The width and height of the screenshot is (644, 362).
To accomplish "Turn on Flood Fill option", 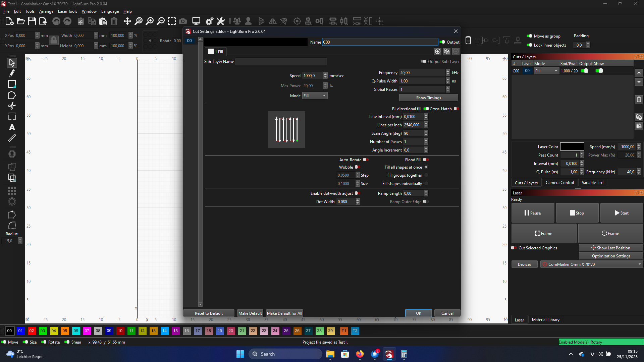I will coord(426,160).
